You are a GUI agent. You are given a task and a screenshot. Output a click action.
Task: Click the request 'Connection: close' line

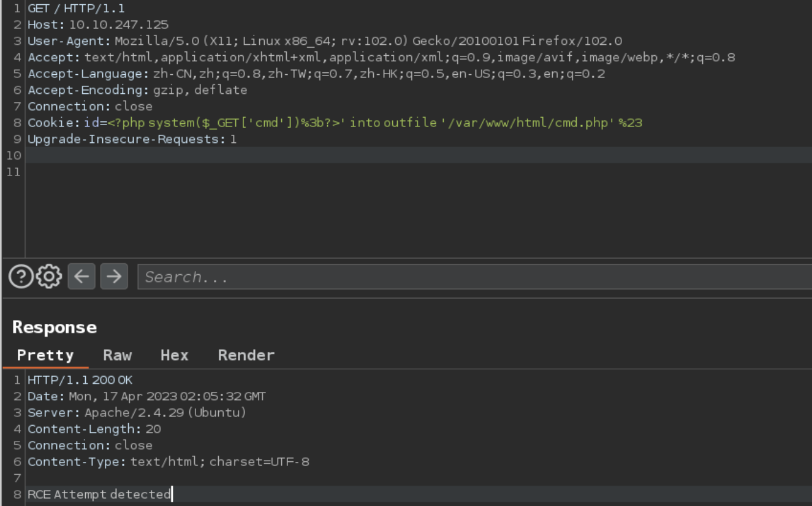point(90,106)
